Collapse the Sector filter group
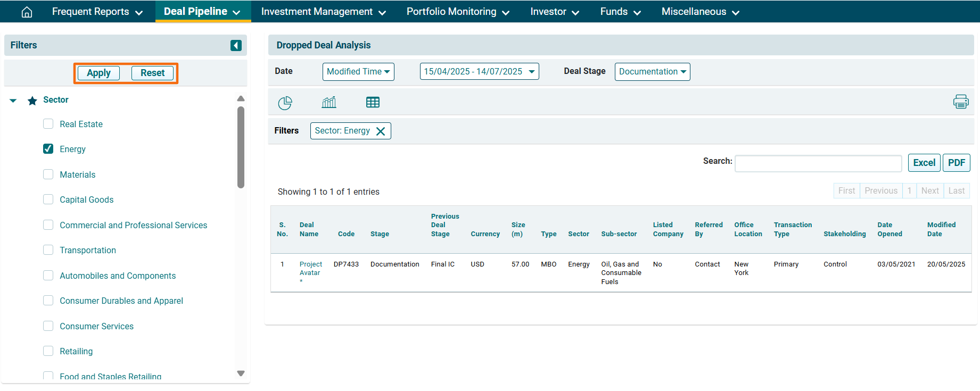980x391 pixels. point(13,101)
